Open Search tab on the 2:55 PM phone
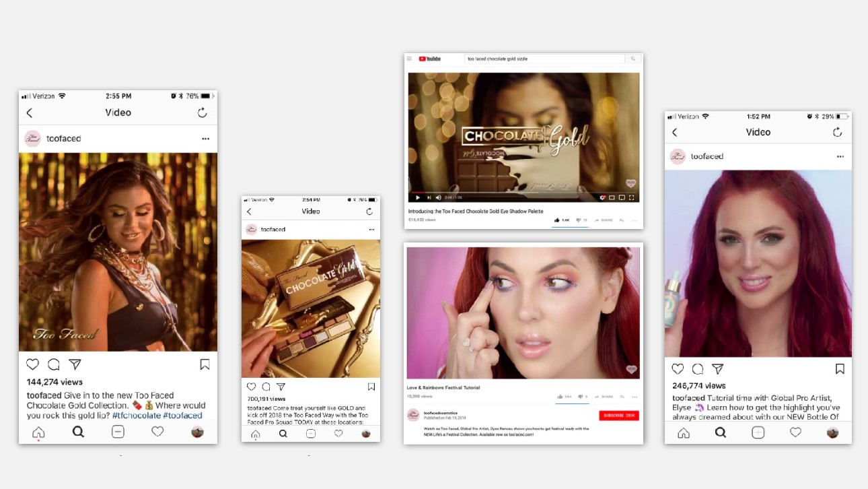The image size is (868, 489). click(x=78, y=432)
